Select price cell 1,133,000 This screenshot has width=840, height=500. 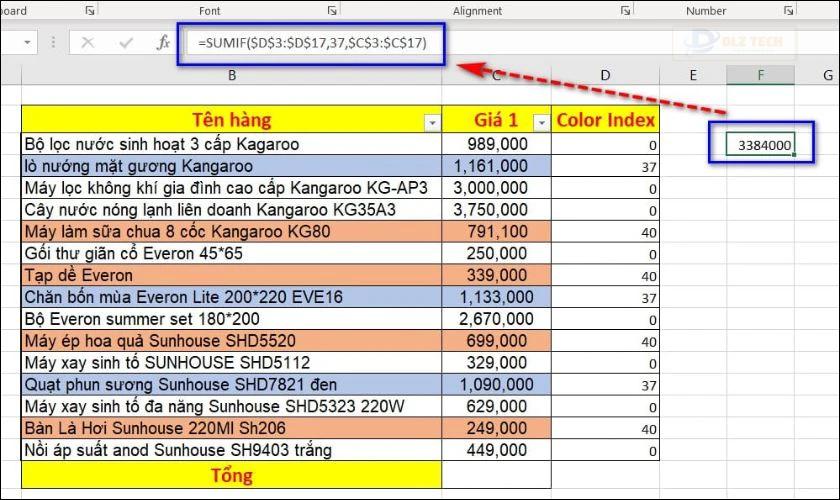497,297
